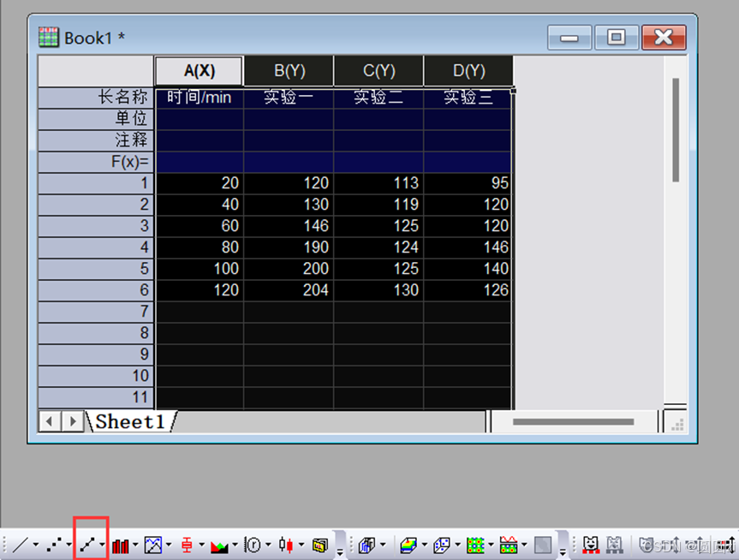Screen dimensions: 739x560
Task: Click the Line + Symbol plot icon
Action: point(86,545)
